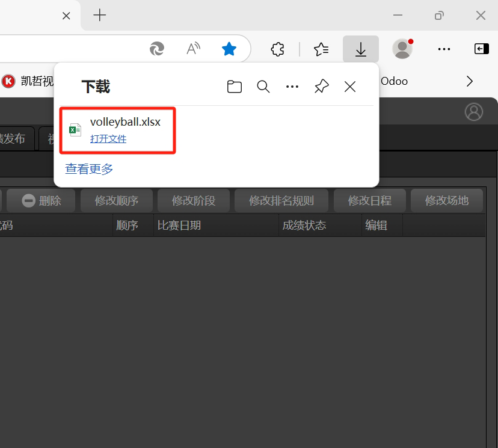Click the 修改排名规则 button
Viewport: 498px width, 448px height.
[281, 201]
